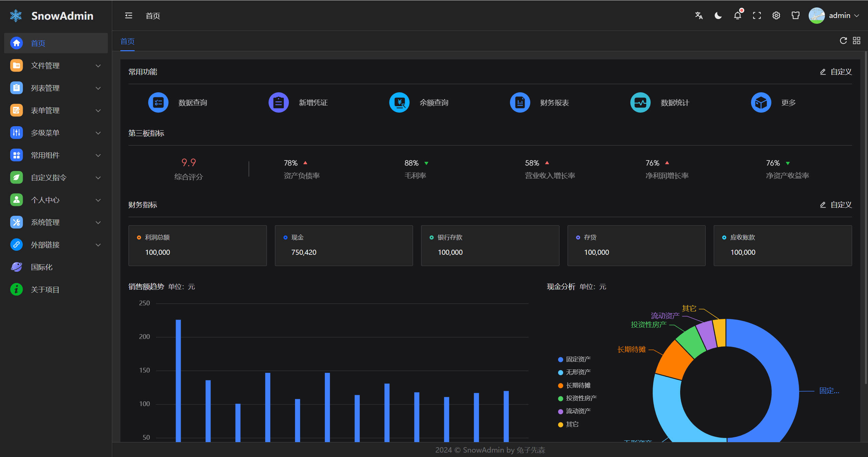Toggle dark mode moon icon
Screen dimensions: 868x457
click(x=718, y=16)
